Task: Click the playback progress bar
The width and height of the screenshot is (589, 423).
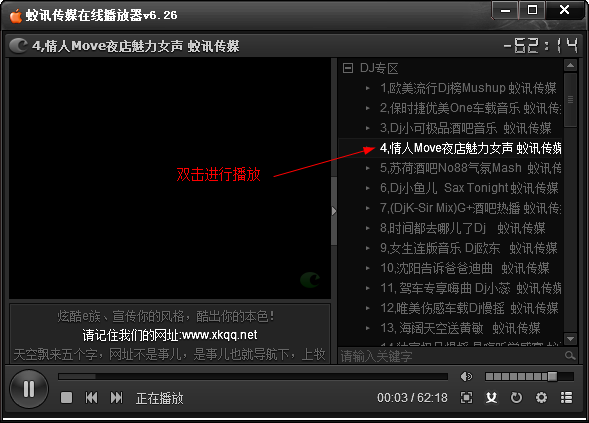Action: point(253,376)
